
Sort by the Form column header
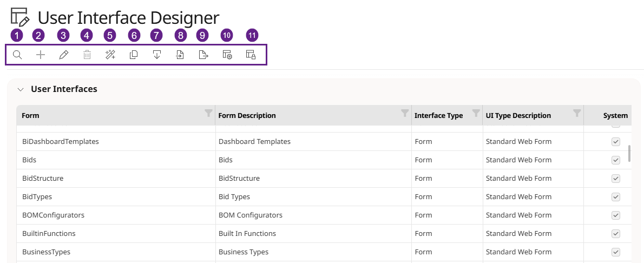coord(30,115)
